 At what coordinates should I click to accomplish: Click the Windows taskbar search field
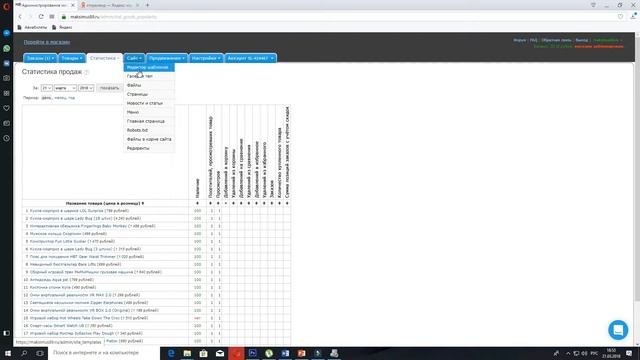104,353
